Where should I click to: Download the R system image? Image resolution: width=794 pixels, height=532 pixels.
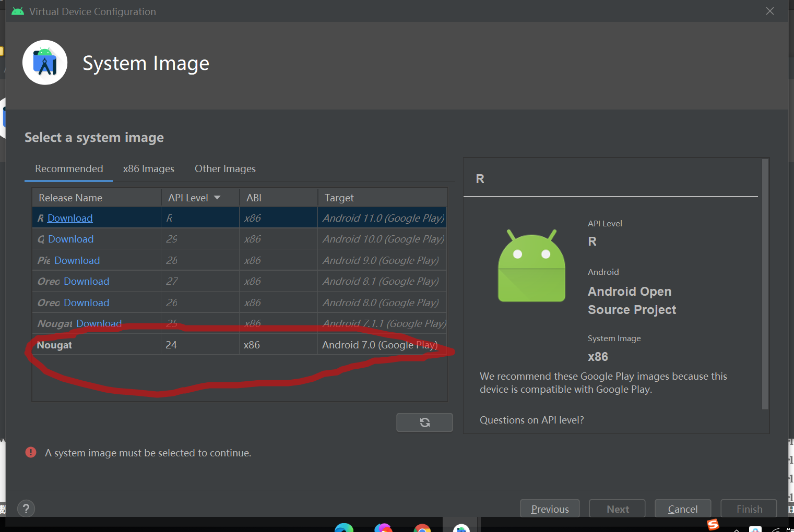tap(70, 218)
